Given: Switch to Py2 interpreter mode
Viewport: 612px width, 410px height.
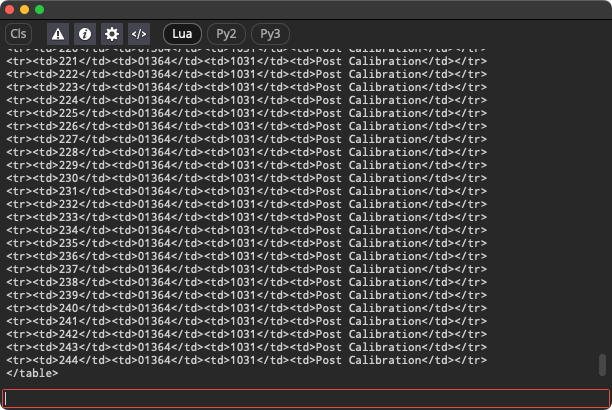Looking at the screenshot, I should click(226, 34).
